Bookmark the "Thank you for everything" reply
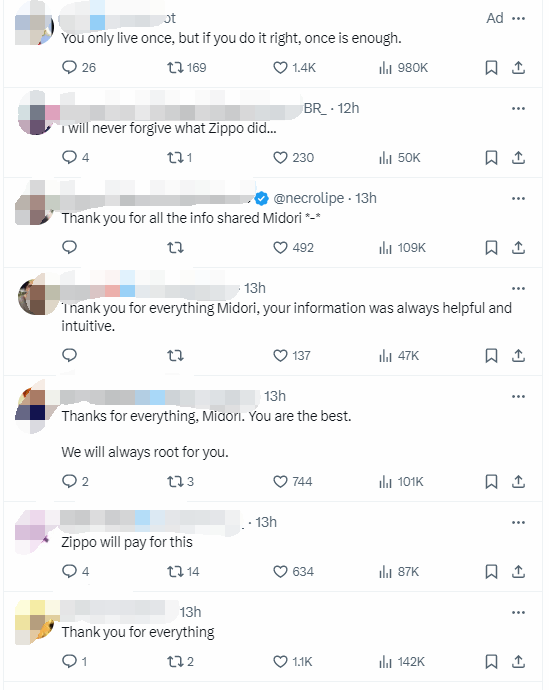The height and width of the screenshot is (690, 549). [491, 661]
